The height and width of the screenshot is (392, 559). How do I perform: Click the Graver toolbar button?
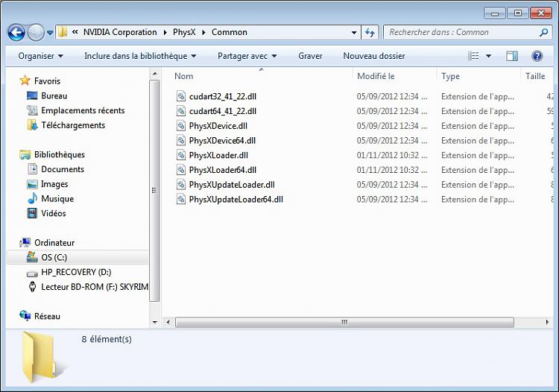coord(310,56)
